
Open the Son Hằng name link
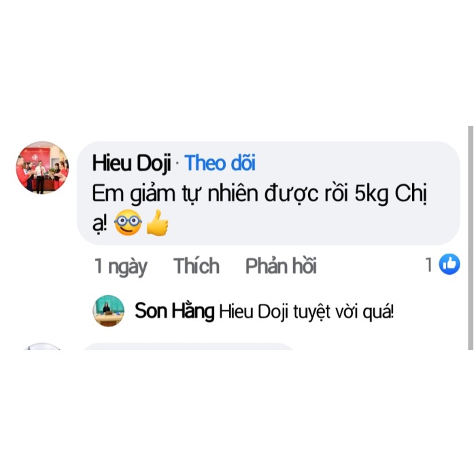(x=175, y=311)
